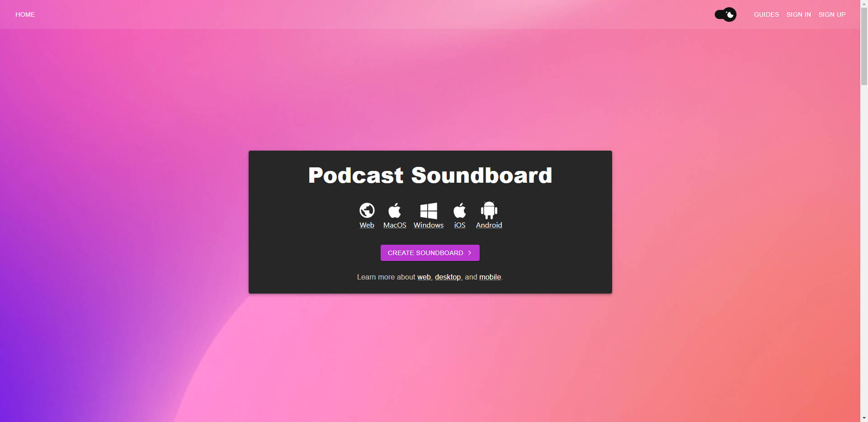Select the Android robot icon

pos(489,209)
